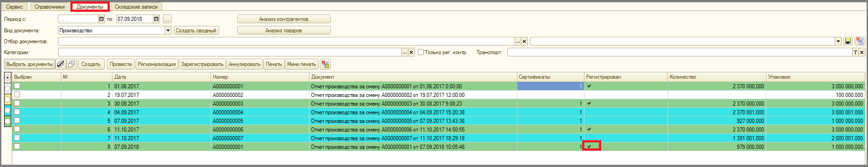Tick Выбран checkbox for row 7

point(17,138)
